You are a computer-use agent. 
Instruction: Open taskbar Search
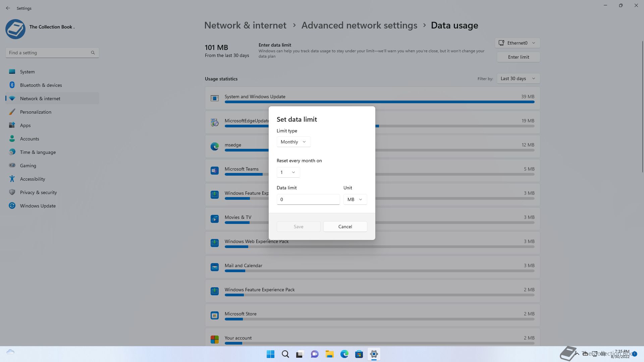pyautogui.click(x=285, y=354)
